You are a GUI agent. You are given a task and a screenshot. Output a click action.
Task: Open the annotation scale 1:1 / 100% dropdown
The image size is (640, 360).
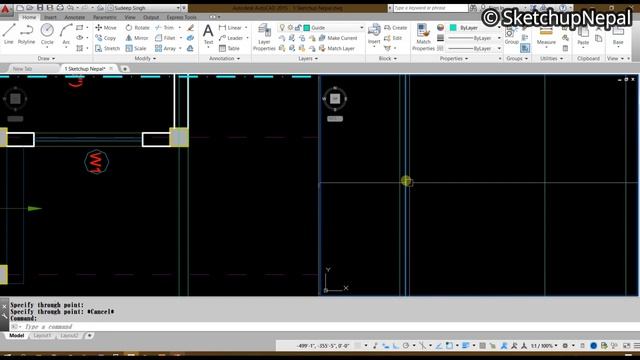[x=544, y=346]
